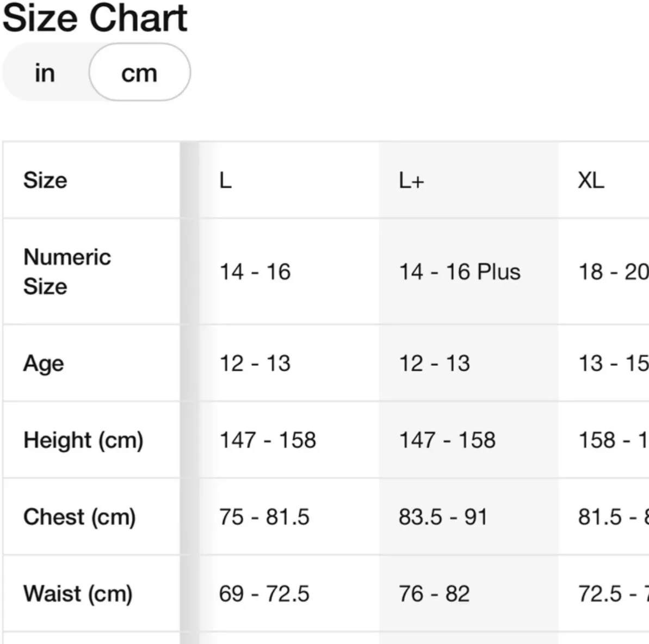Select the L+ size column header
649x644 pixels.
[x=411, y=181]
